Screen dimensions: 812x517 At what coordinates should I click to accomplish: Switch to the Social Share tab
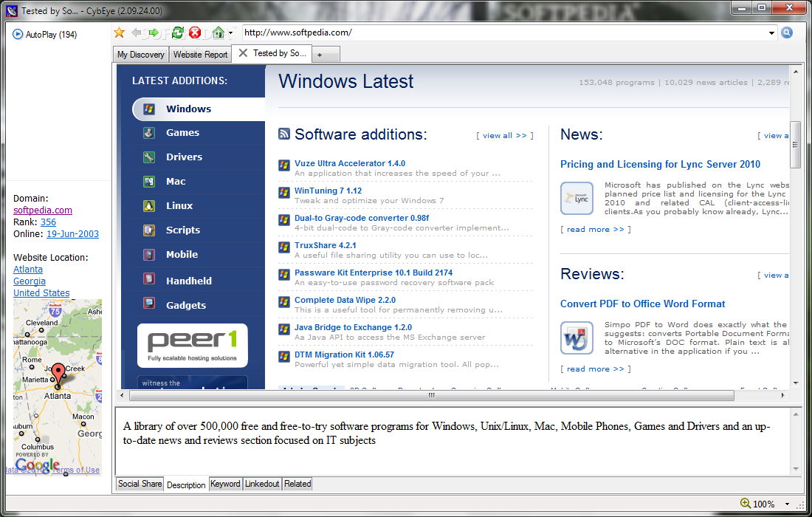coord(140,484)
